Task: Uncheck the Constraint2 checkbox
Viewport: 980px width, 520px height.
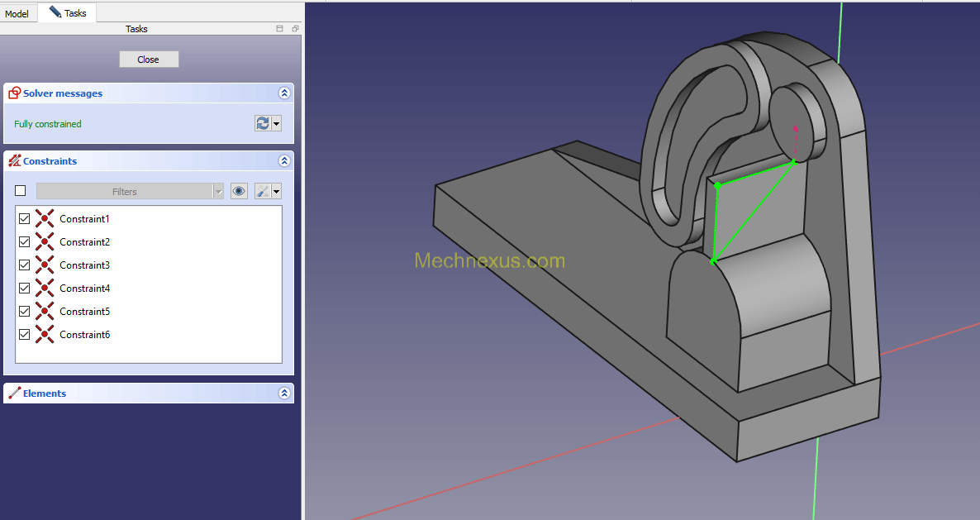Action: tap(24, 242)
